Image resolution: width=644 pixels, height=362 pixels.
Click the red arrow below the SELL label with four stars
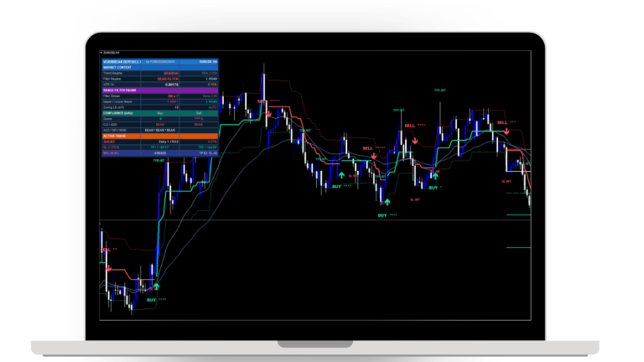[x=415, y=141]
